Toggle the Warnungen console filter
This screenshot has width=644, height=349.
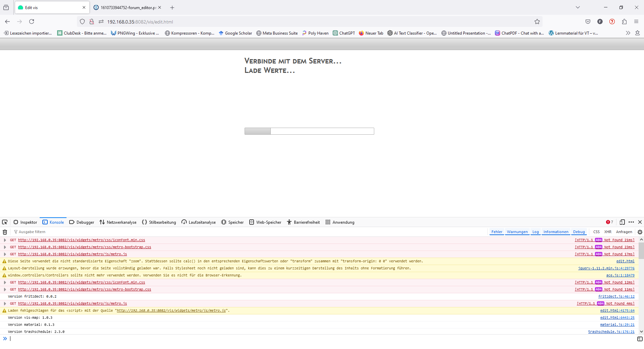click(x=517, y=232)
